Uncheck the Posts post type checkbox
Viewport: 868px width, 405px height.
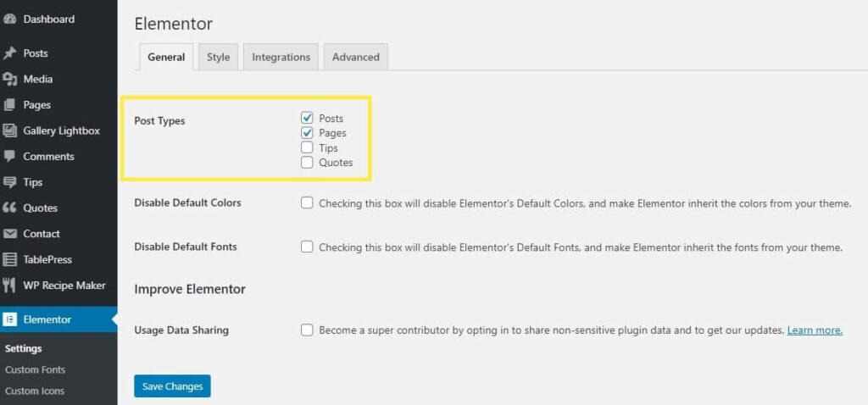click(x=307, y=118)
